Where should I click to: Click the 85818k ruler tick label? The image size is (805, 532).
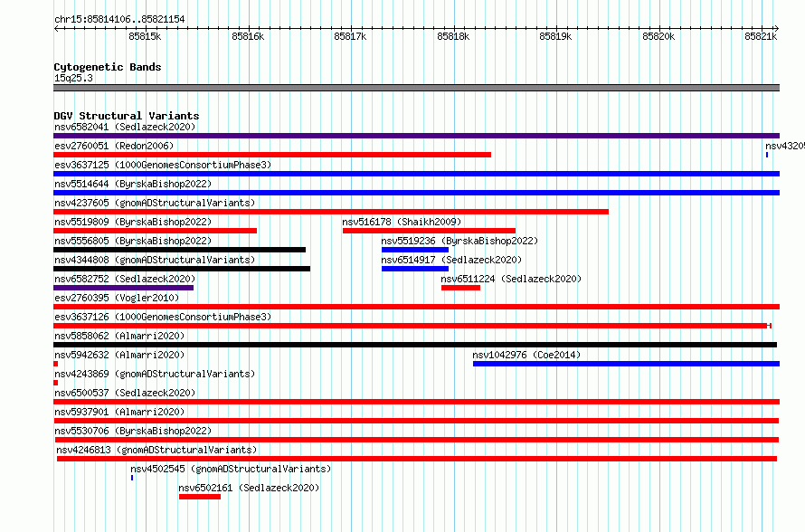point(453,36)
